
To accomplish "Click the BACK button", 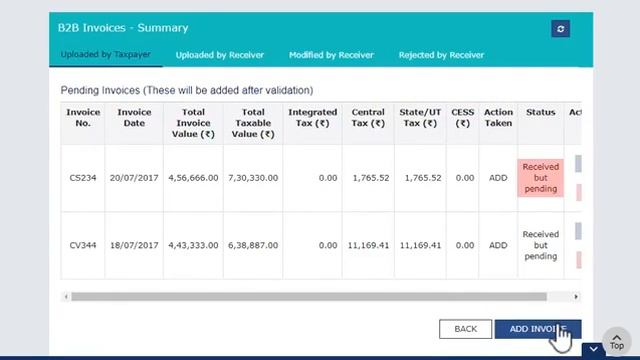I will tap(465, 329).
